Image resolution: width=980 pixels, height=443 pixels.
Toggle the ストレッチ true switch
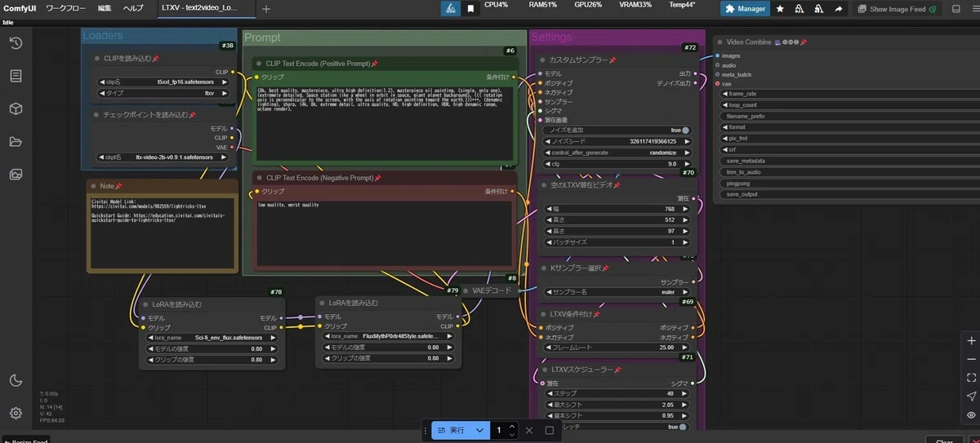point(683,427)
